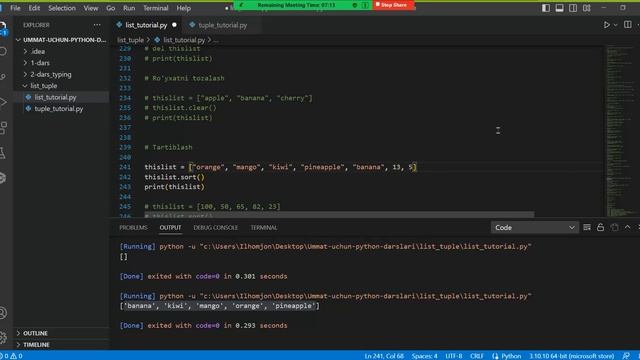This screenshot has width=640, height=360.
Task: Open the Edit menu
Action: click(34, 8)
